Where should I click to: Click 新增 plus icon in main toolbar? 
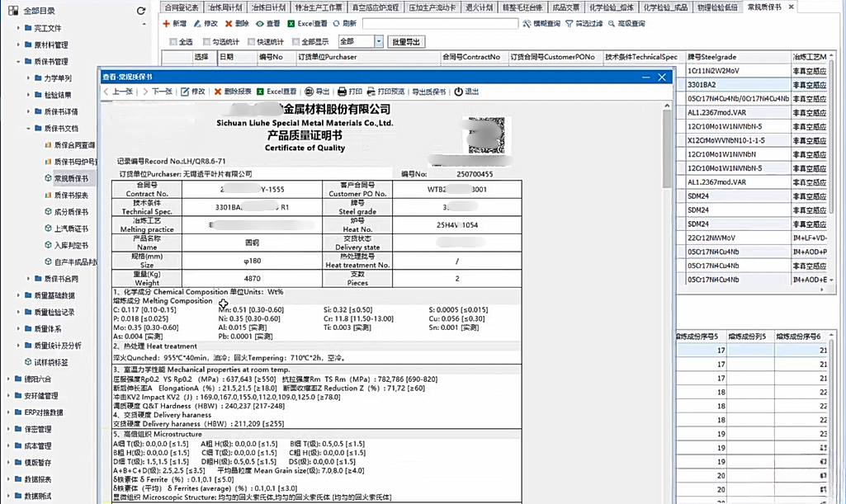tap(166, 24)
